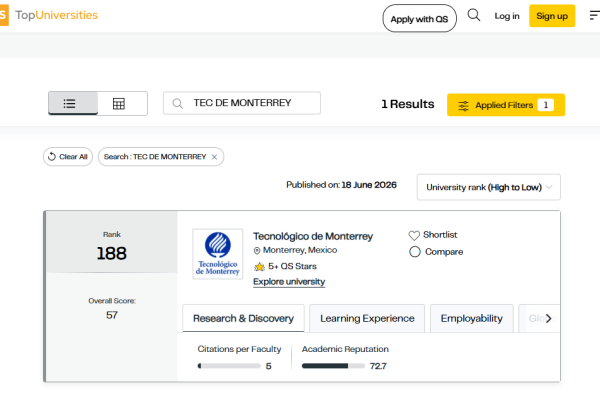Click the Shortlist heart icon
Image resolution: width=600 pixels, height=400 pixels.
point(414,235)
